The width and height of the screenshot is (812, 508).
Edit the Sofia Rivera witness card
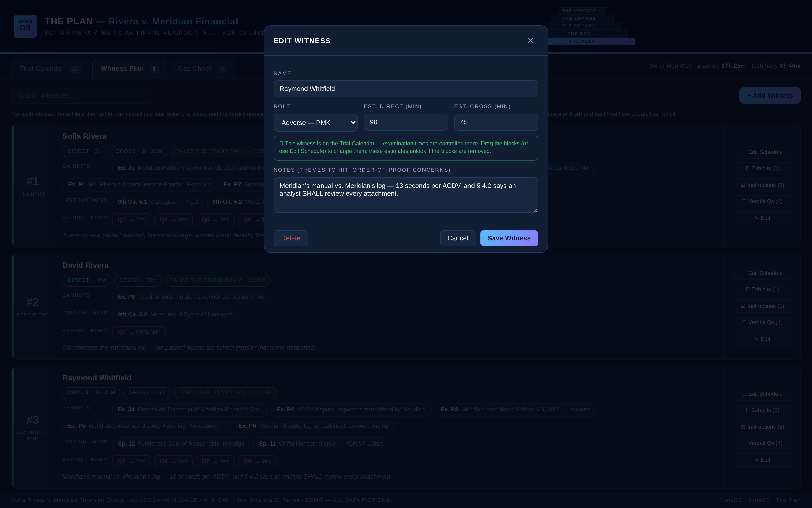762,218
